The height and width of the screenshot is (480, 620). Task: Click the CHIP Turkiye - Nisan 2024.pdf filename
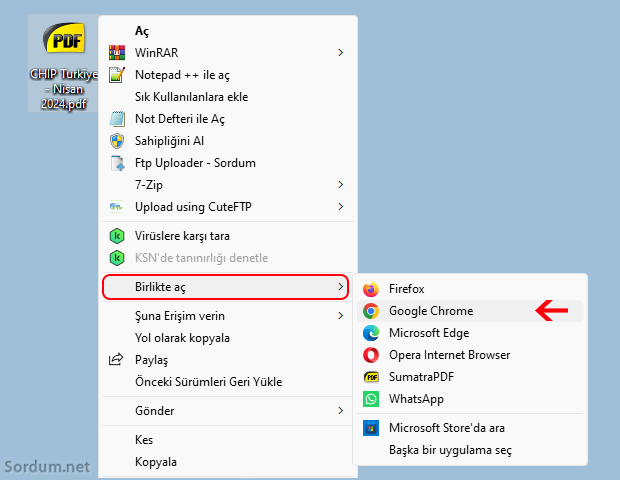click(x=64, y=89)
